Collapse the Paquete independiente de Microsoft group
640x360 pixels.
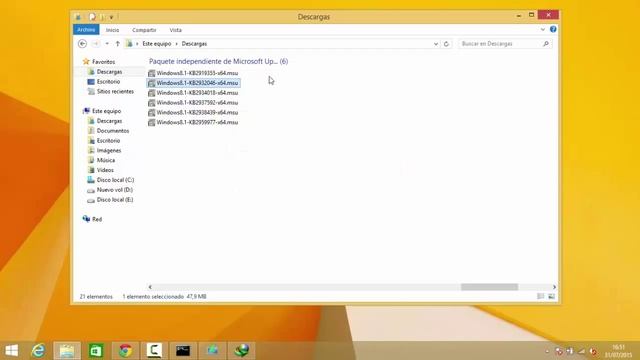218,61
